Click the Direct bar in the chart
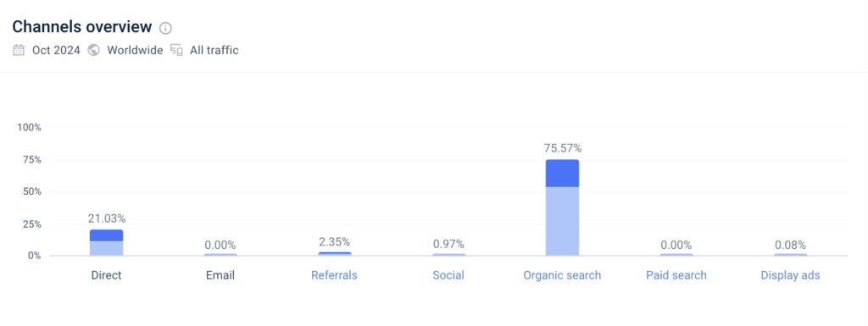The height and width of the screenshot is (326, 868). [x=106, y=242]
